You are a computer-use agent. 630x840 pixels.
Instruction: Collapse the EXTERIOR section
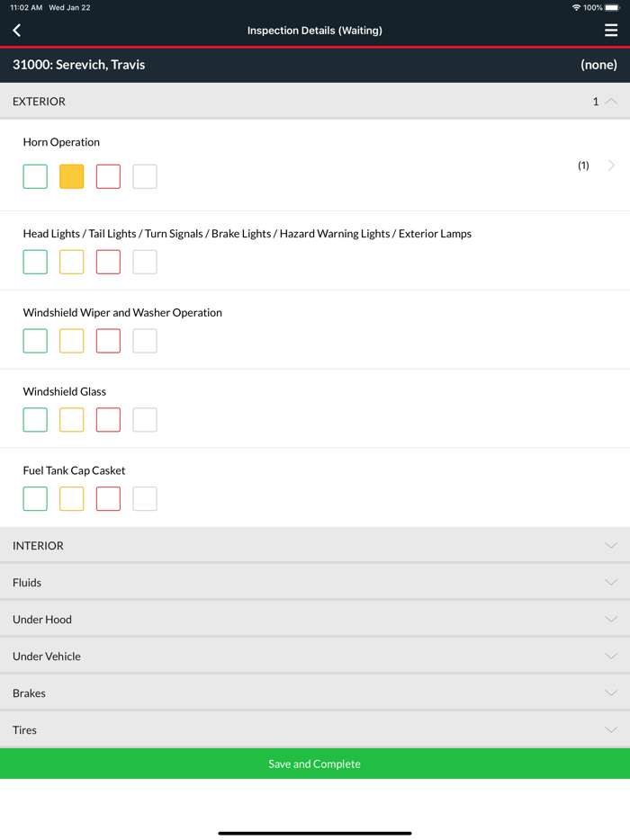611,102
